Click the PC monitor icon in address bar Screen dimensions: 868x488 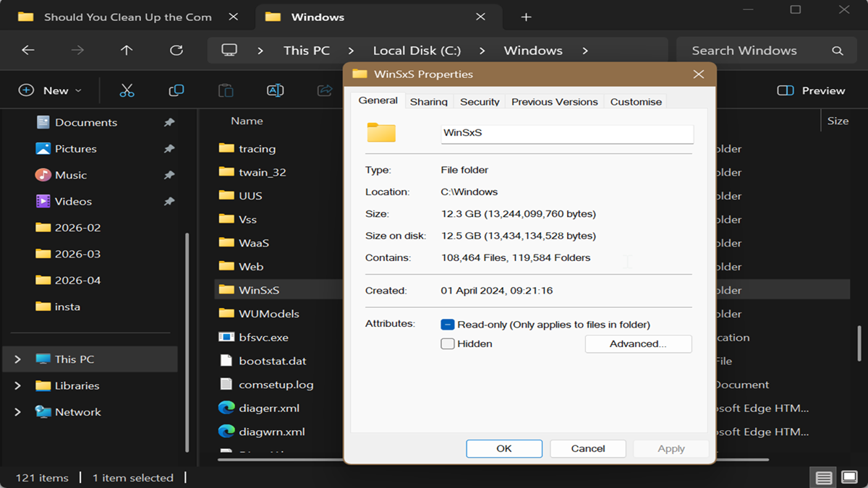pos(229,51)
